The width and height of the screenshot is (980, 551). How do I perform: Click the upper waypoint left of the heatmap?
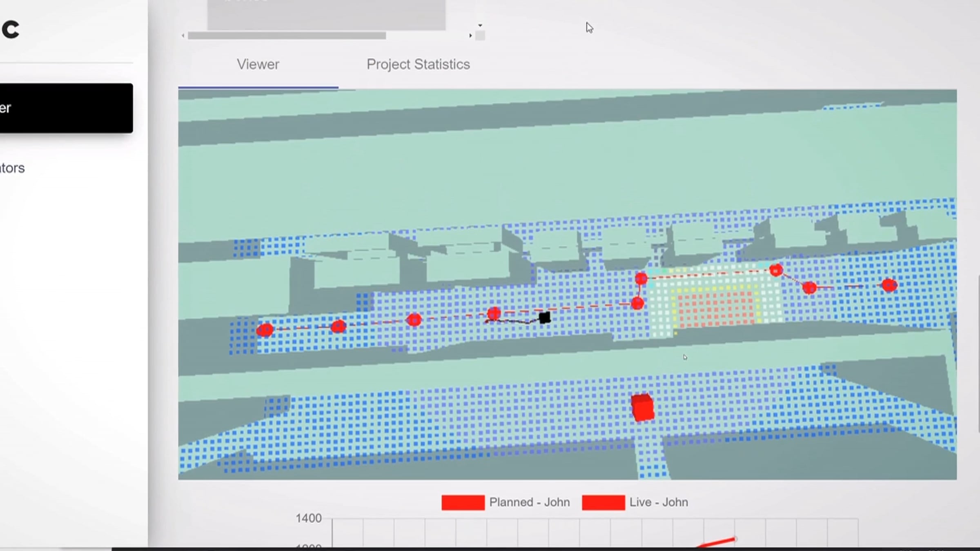click(x=641, y=279)
